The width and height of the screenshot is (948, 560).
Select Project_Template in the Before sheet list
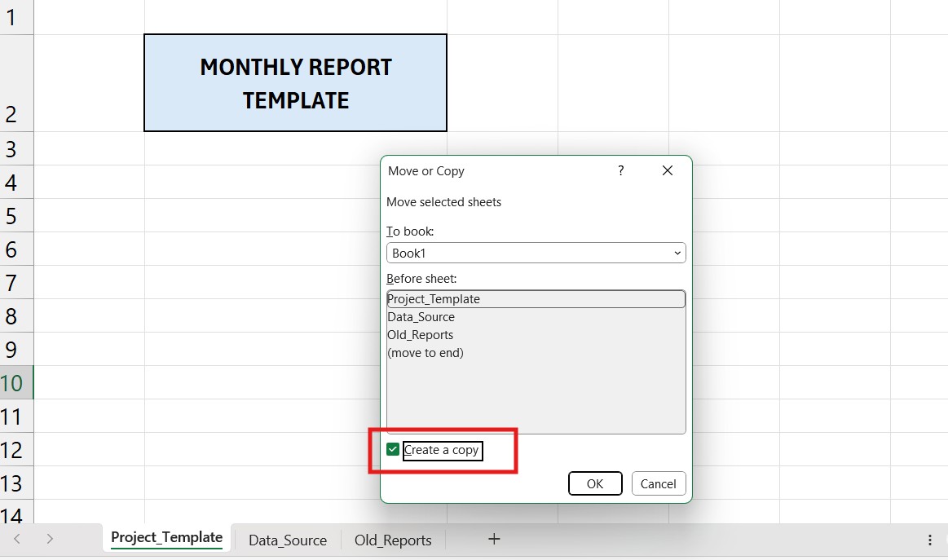[434, 298]
